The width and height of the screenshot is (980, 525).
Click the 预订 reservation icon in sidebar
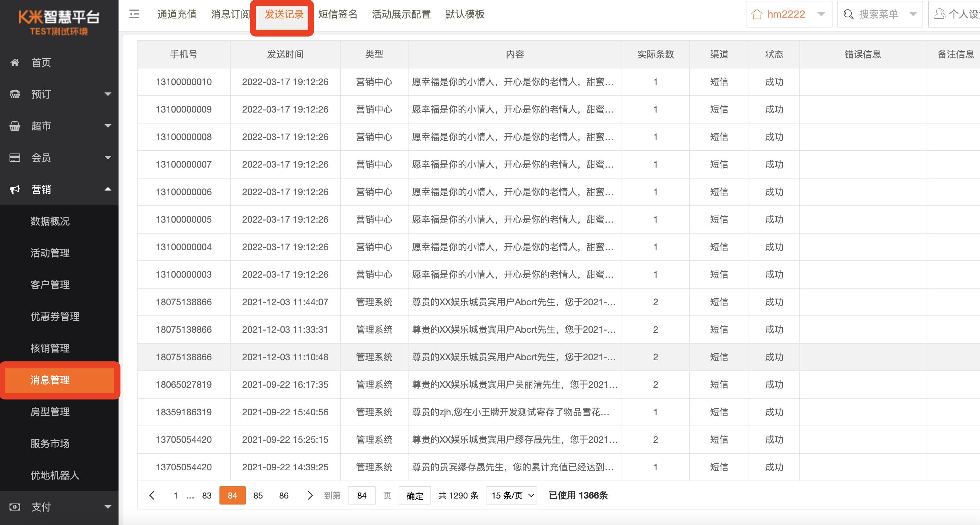14,94
